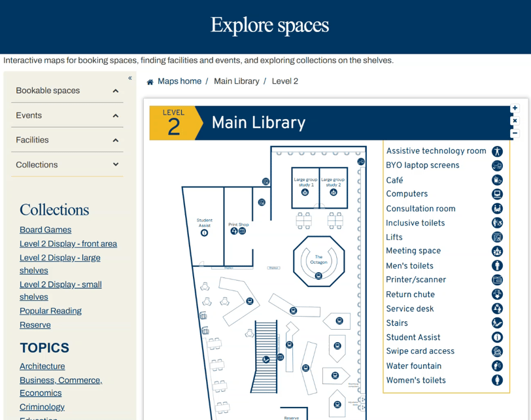Go to Main Library via breadcrumb
This screenshot has width=531, height=420.
coord(237,81)
